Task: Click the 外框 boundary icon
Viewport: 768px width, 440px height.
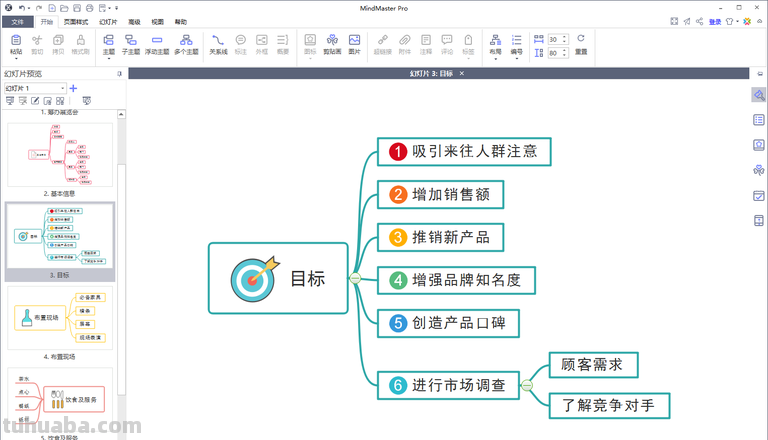Action: pyautogui.click(x=262, y=40)
